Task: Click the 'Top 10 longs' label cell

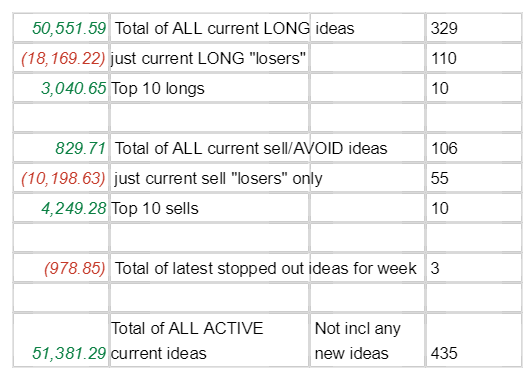Action: pos(210,88)
